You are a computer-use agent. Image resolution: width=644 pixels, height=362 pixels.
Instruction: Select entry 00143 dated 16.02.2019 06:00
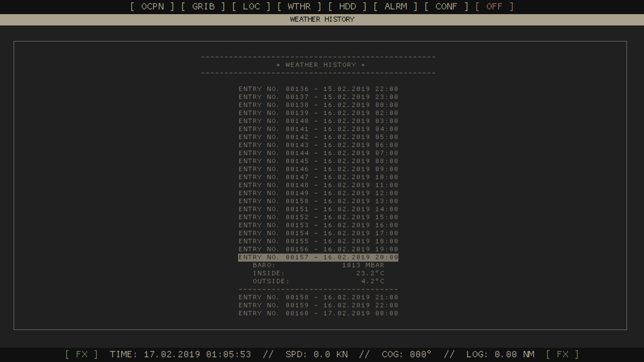point(318,145)
